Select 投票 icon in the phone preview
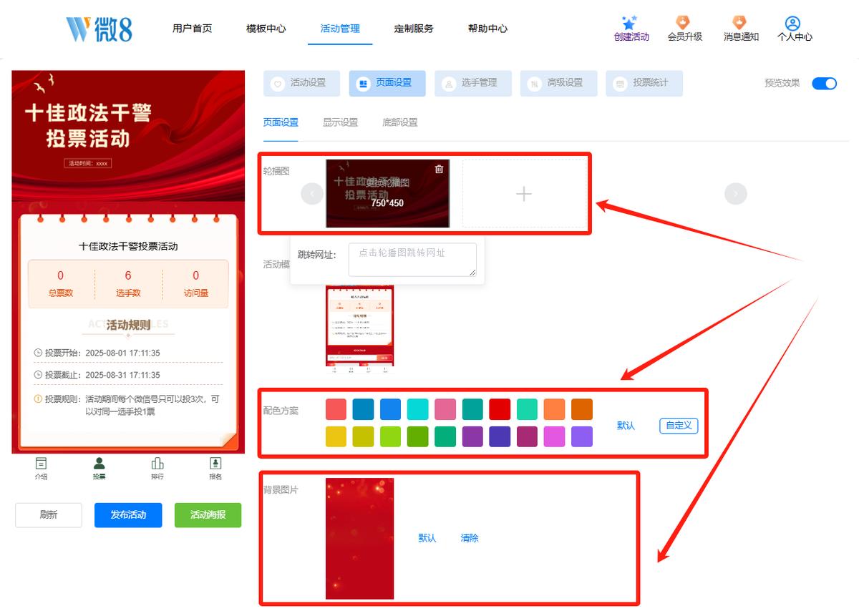 tap(100, 464)
